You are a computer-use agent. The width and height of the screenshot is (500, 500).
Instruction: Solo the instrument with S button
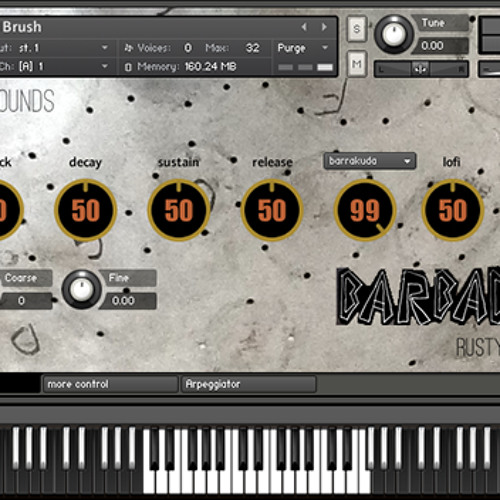(x=357, y=29)
